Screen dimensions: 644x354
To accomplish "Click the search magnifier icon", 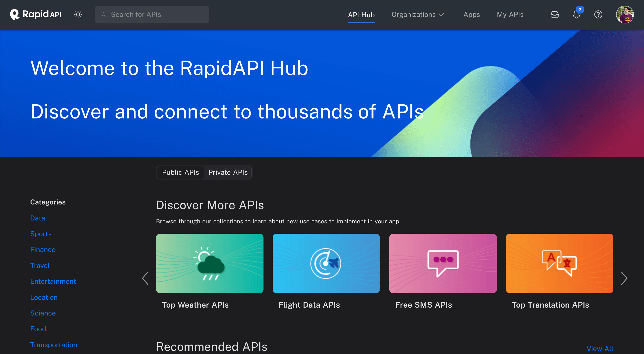I will point(104,14).
